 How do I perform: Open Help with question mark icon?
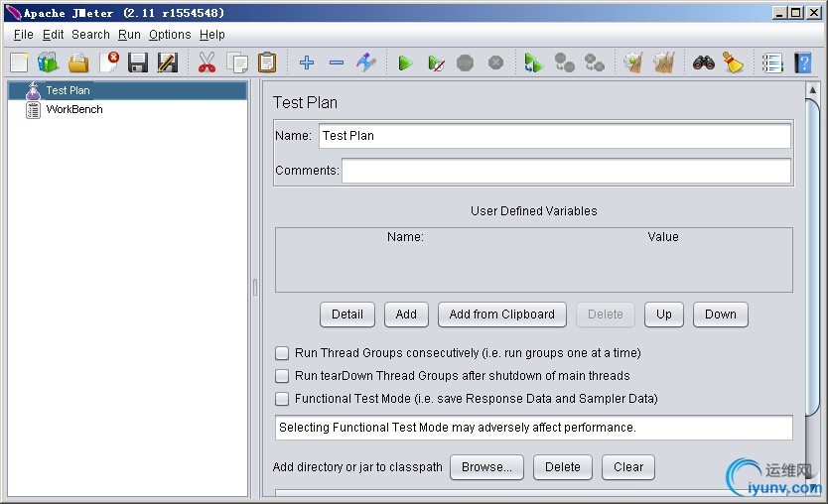pos(802,63)
